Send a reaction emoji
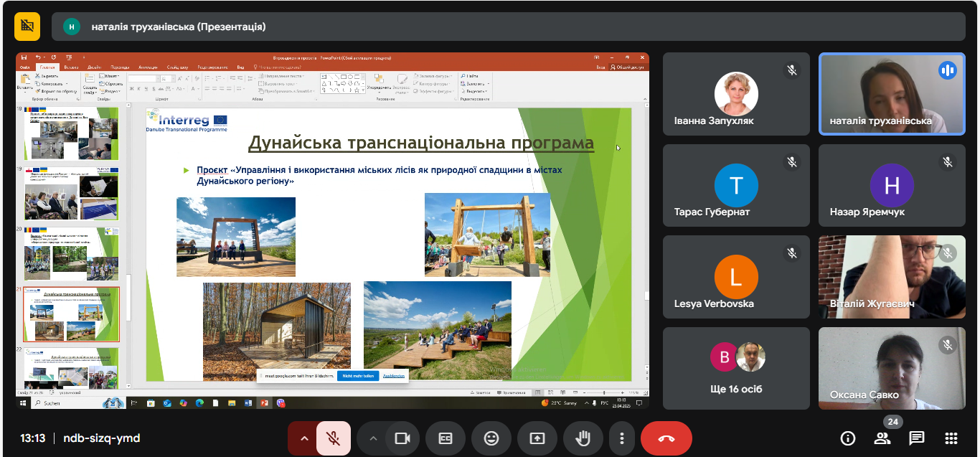 tap(491, 438)
